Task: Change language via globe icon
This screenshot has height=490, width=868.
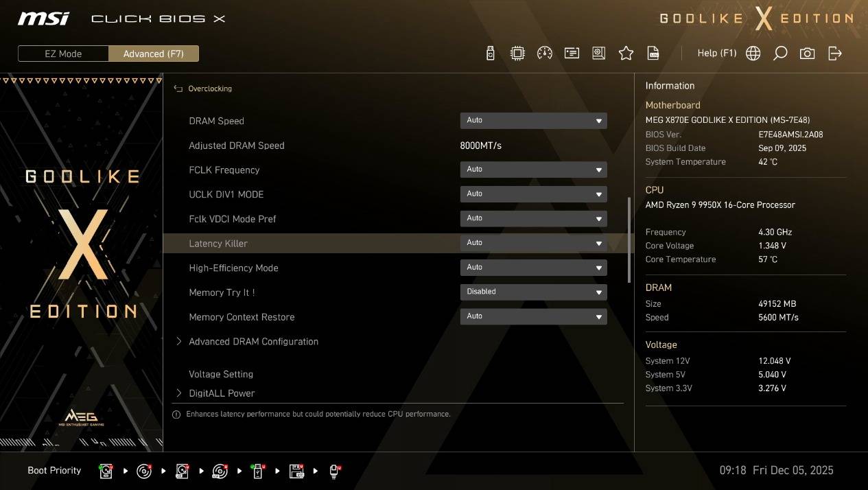Action: (753, 54)
